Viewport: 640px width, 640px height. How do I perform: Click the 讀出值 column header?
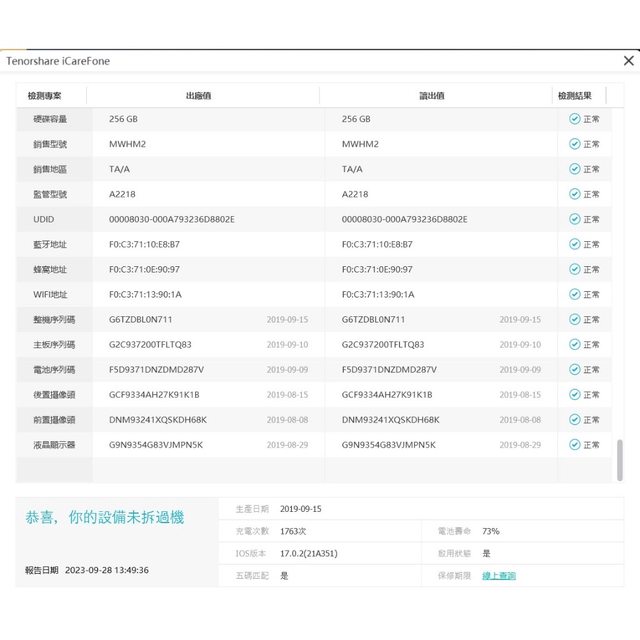click(x=432, y=96)
